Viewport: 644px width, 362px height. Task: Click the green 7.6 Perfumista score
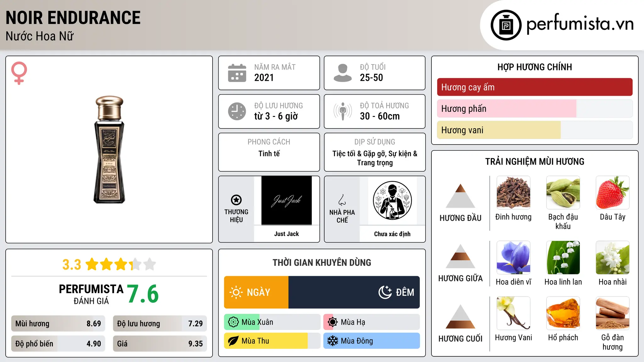(143, 294)
